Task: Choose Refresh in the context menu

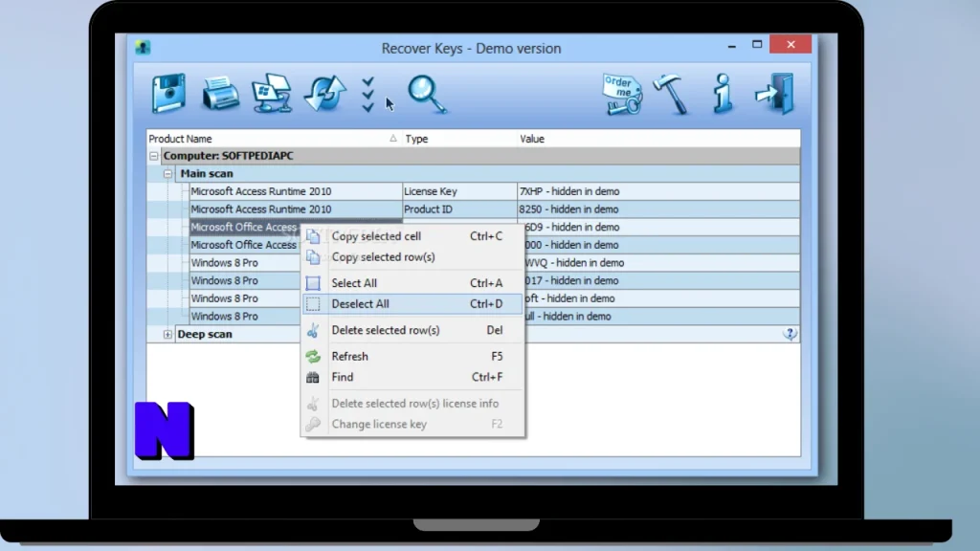Action: click(412, 356)
